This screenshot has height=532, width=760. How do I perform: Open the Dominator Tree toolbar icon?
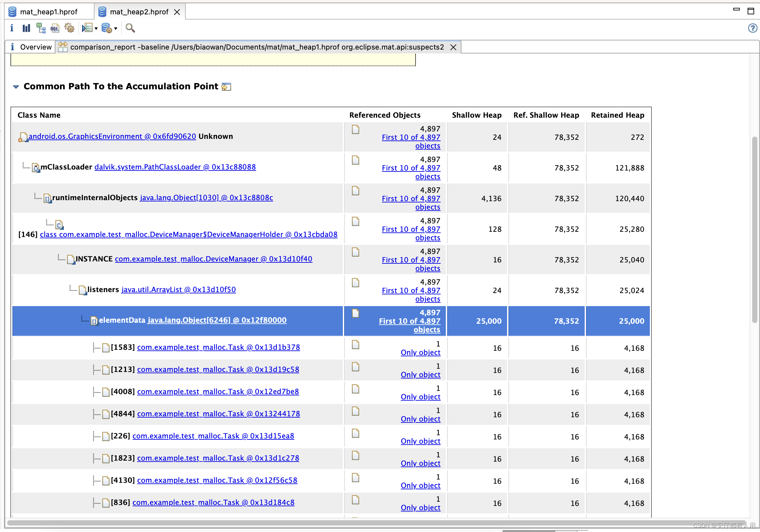[x=41, y=28]
